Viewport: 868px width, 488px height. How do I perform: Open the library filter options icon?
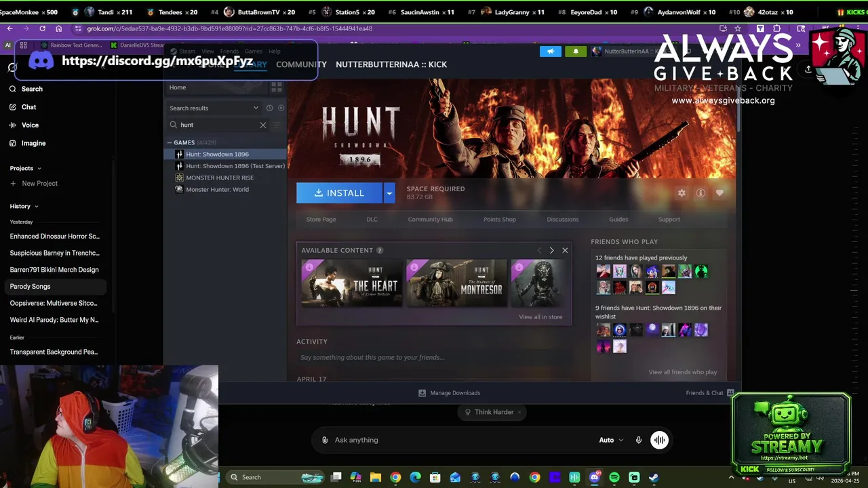277,125
